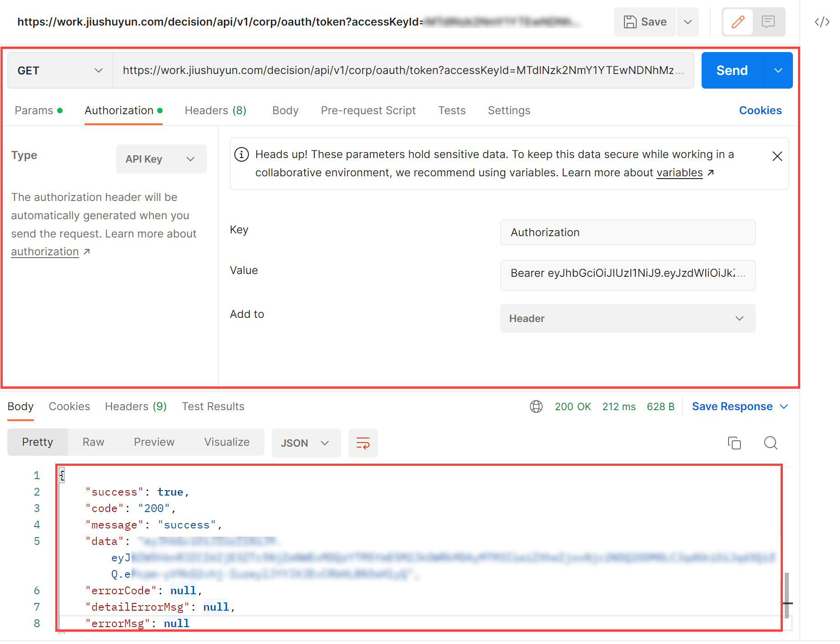The image size is (840, 644).
Task: Switch to the Raw view
Action: (x=94, y=442)
